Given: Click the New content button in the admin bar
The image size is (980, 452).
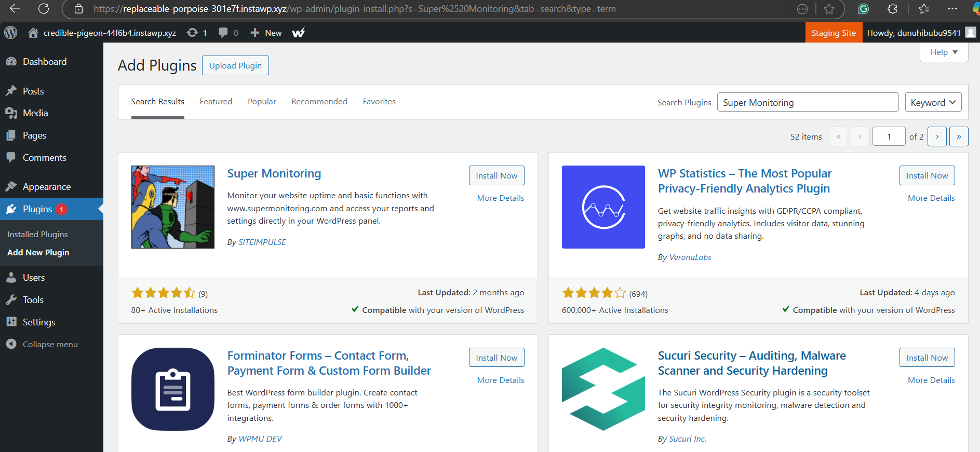Looking at the screenshot, I should tap(266, 33).
